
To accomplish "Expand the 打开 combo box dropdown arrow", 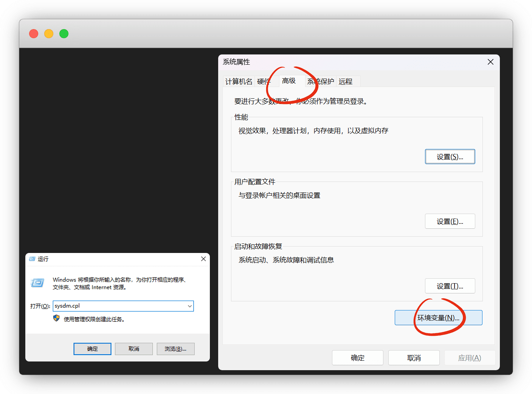I will click(190, 306).
